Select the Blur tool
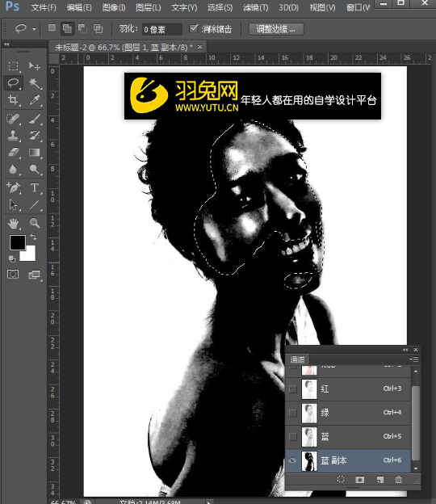436x504 pixels. pos(13,169)
